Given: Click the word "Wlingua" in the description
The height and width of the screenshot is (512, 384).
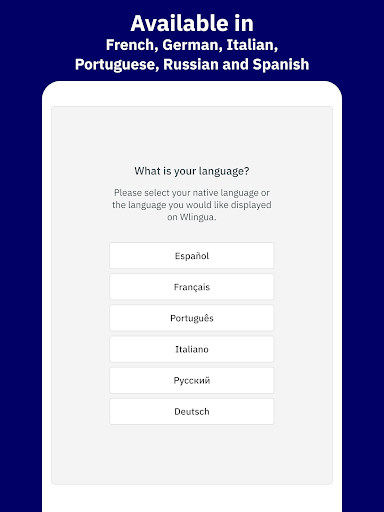Looking at the screenshot, I should click(x=197, y=217).
